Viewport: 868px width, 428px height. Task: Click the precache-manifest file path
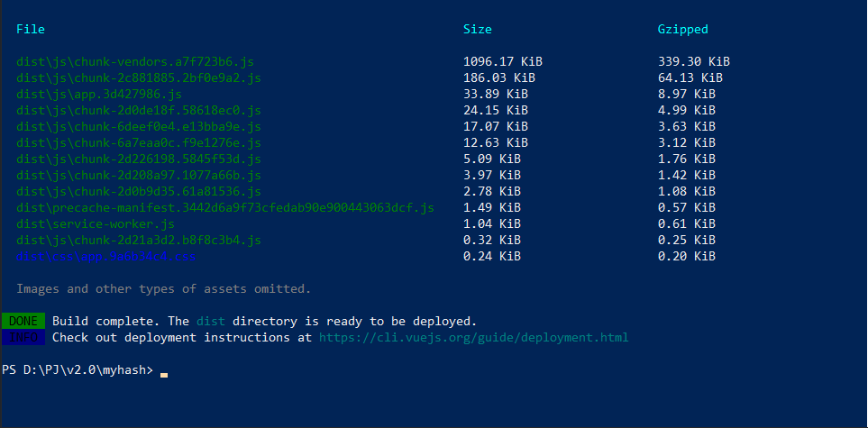224,207
